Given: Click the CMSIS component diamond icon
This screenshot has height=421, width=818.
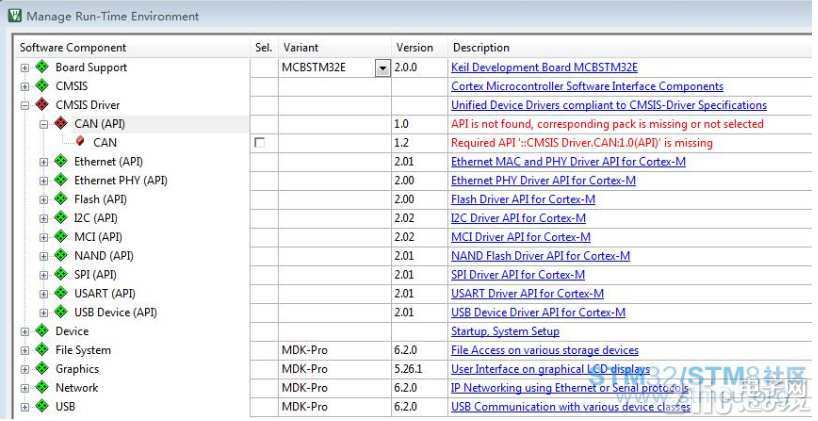Looking at the screenshot, I should (x=42, y=86).
